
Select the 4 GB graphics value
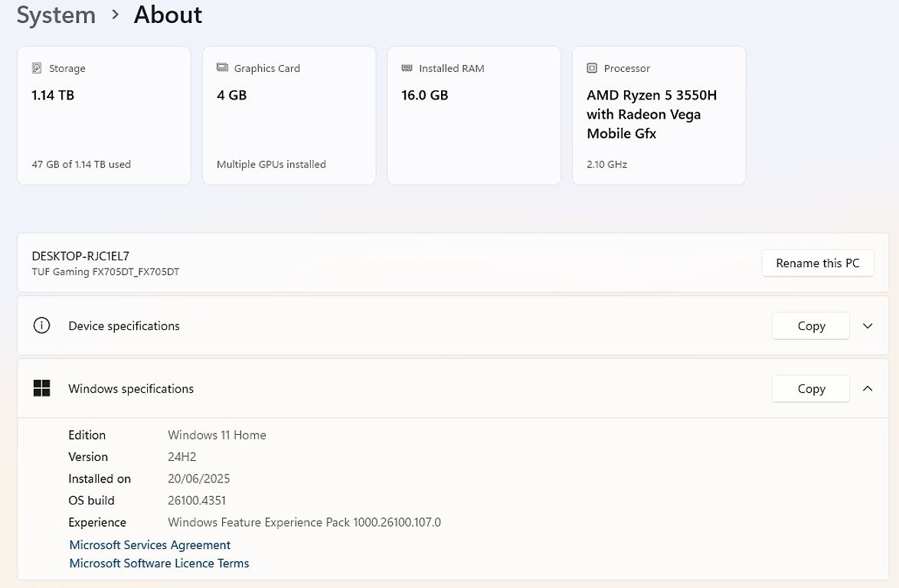(x=231, y=95)
